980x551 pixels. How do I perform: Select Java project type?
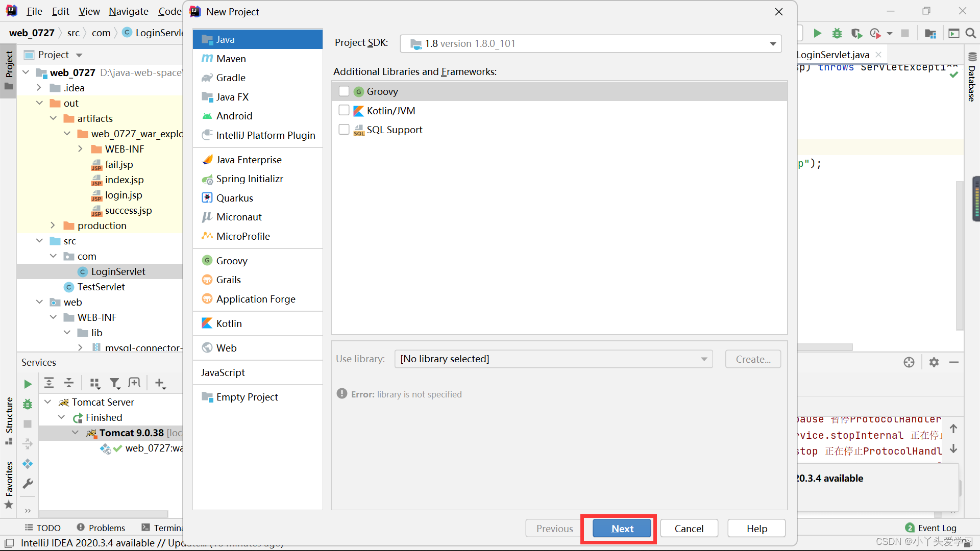pyautogui.click(x=258, y=39)
